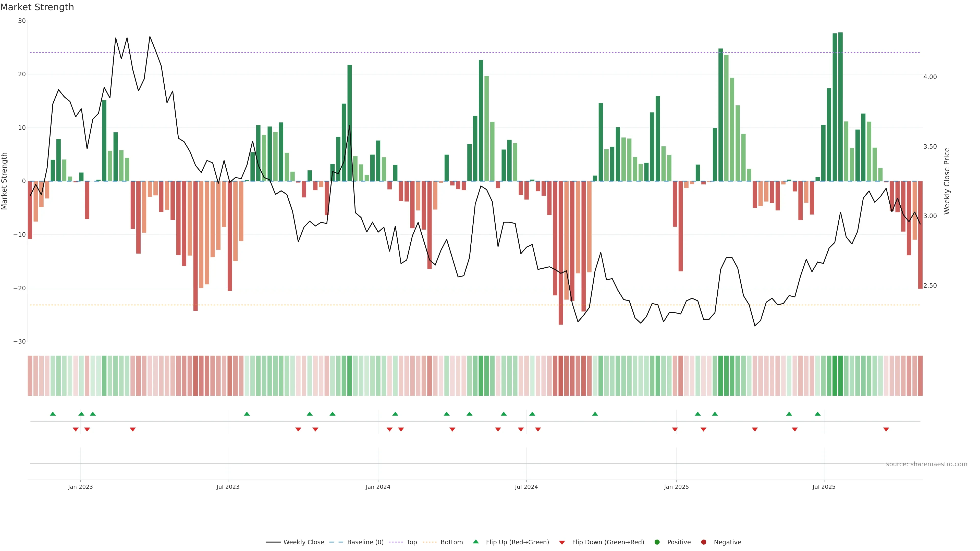Click the Positive green circle legend icon
The height and width of the screenshot is (551, 980).
[x=657, y=542]
